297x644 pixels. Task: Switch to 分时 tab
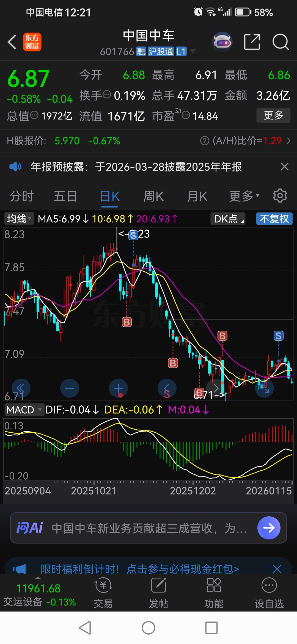pos(22,197)
